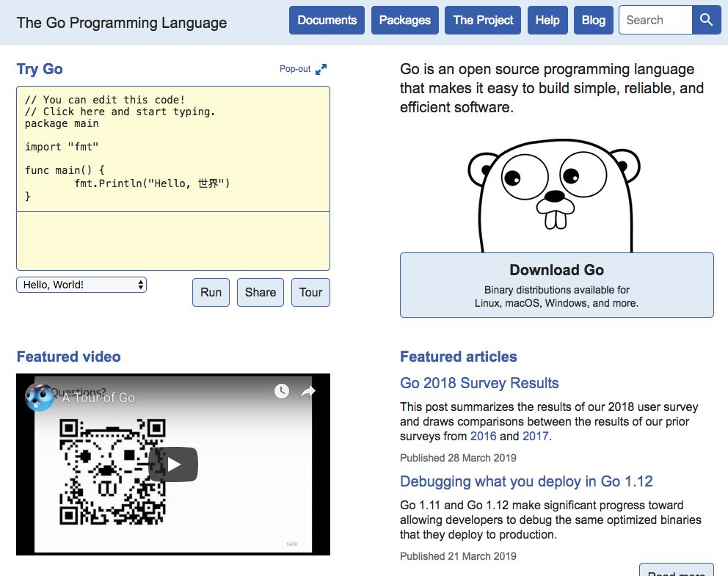Click The Go Programming Language title
This screenshot has width=728, height=576.
(122, 23)
